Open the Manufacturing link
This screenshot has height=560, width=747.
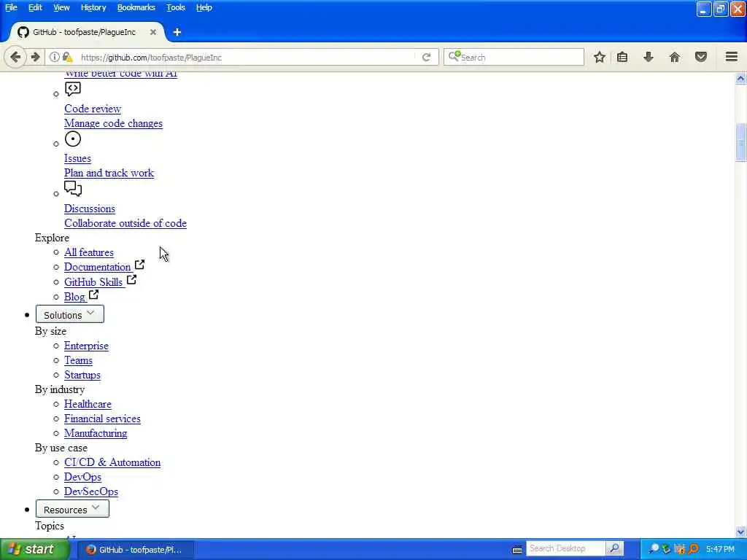pos(96,433)
